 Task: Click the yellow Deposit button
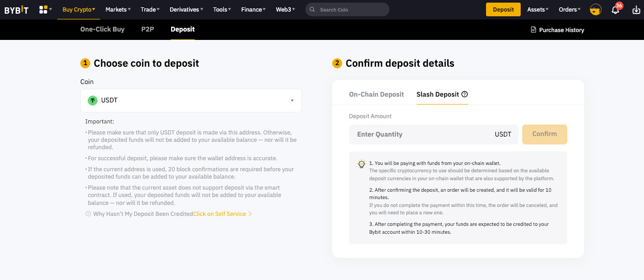(503, 9)
